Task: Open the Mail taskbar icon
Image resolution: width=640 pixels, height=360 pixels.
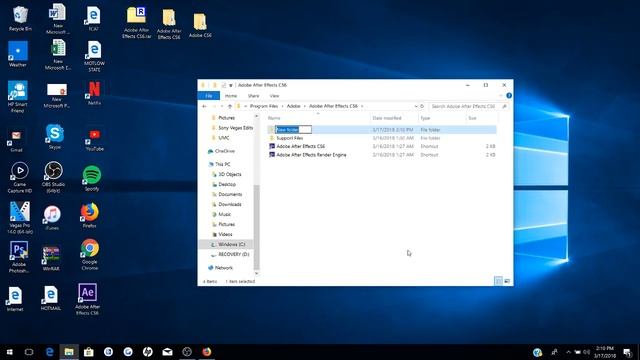Action: coord(167,352)
